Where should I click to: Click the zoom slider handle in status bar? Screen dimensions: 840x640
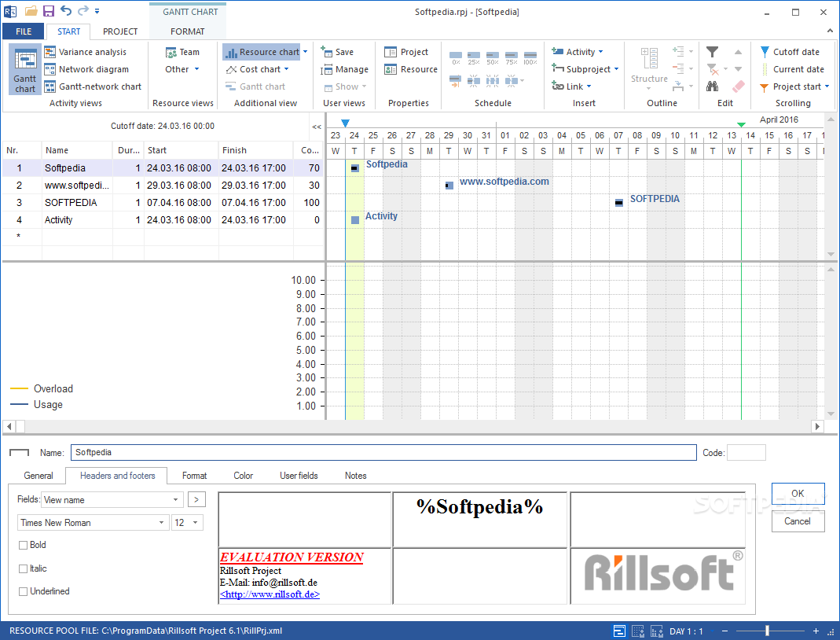click(x=767, y=631)
